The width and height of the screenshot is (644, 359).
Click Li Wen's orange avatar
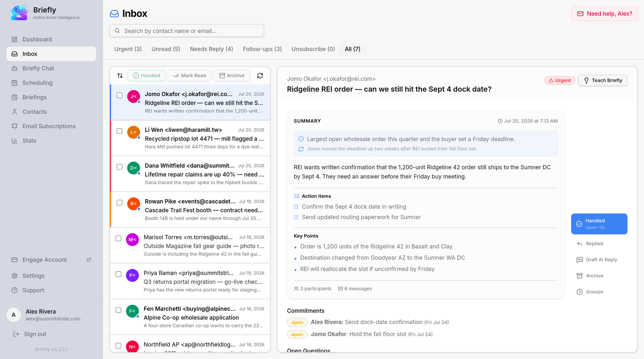coord(133,132)
